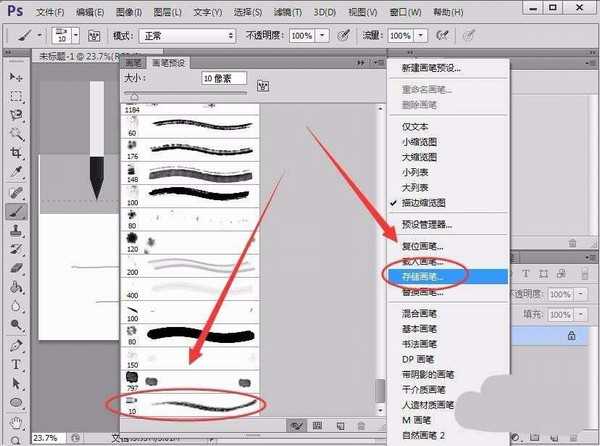Select the Crop tool
This screenshot has width=600, height=446.
16,153
